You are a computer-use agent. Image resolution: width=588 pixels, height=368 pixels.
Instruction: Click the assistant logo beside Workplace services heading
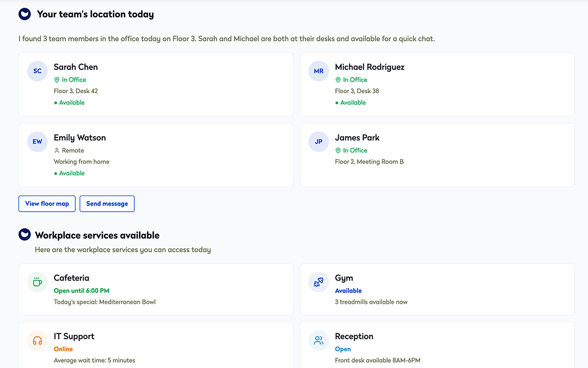point(25,235)
